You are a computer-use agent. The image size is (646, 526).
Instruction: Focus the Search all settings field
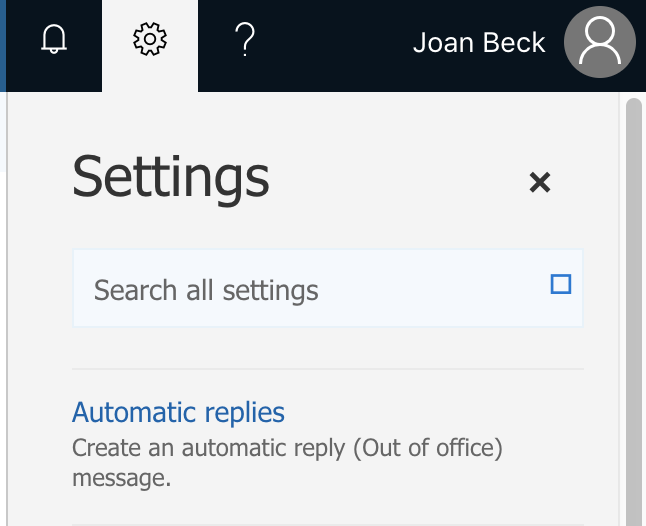[300, 291]
